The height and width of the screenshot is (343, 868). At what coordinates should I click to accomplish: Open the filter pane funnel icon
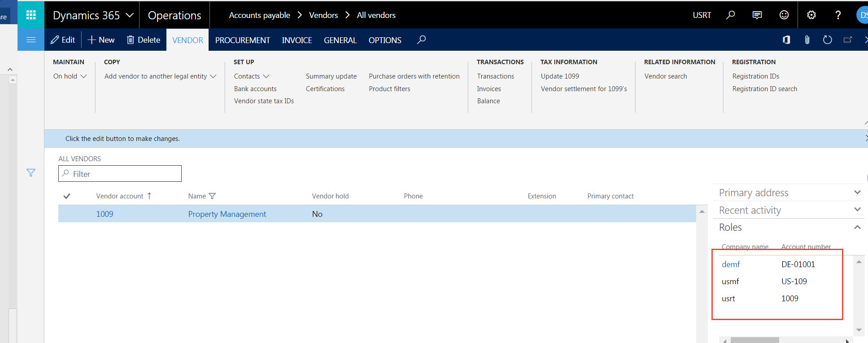pos(31,173)
